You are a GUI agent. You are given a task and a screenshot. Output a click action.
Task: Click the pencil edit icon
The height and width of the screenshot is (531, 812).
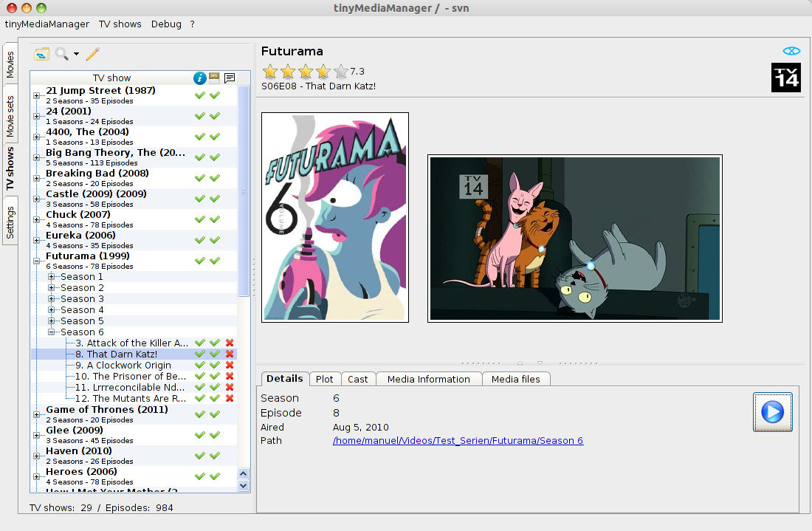coord(93,54)
